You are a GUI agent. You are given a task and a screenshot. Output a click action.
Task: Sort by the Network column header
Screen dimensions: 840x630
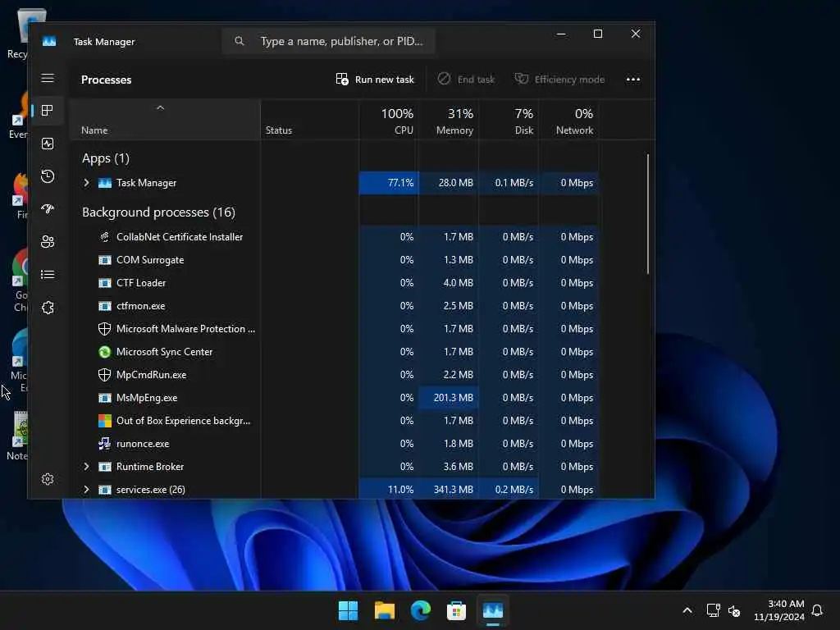click(x=569, y=121)
